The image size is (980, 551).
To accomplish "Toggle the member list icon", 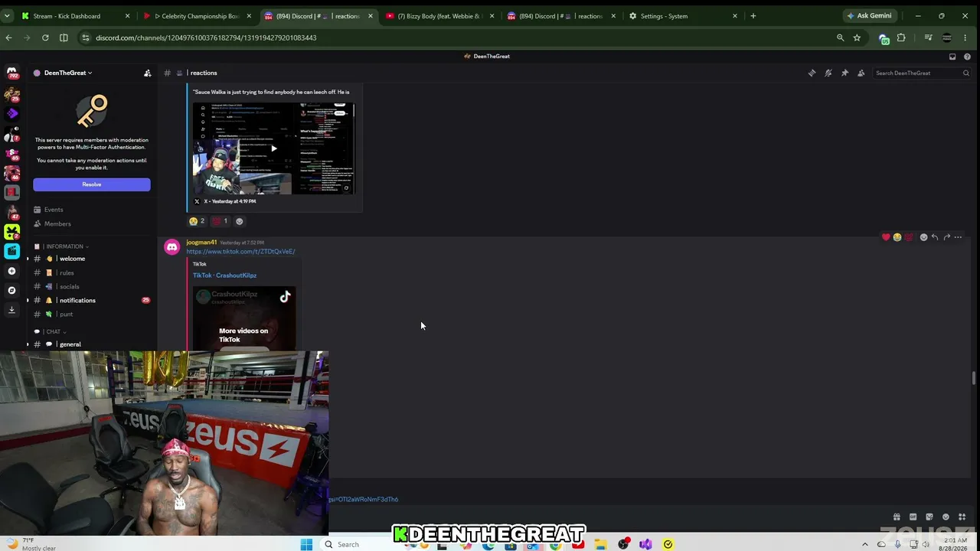I will pos(861,73).
